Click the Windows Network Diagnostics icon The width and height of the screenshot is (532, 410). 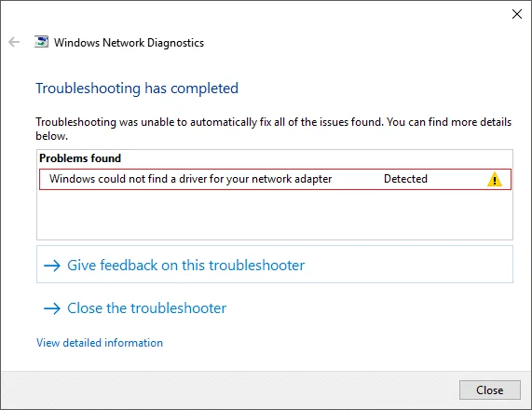41,42
